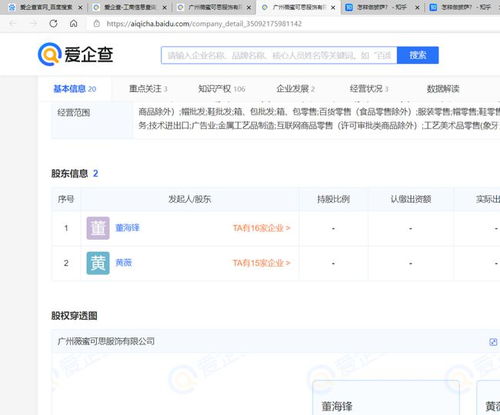Open second shareholder name link

124,263
